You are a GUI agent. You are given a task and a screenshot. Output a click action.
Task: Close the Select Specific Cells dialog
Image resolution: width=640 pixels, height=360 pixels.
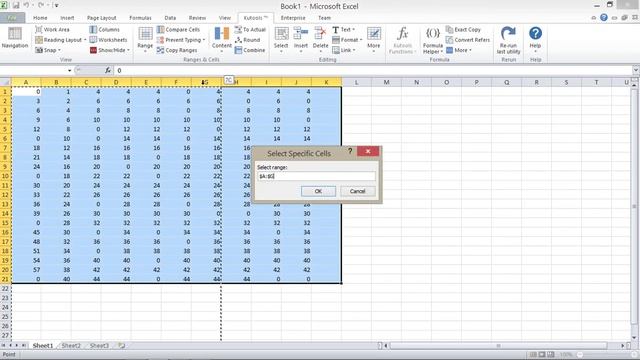[x=368, y=151]
